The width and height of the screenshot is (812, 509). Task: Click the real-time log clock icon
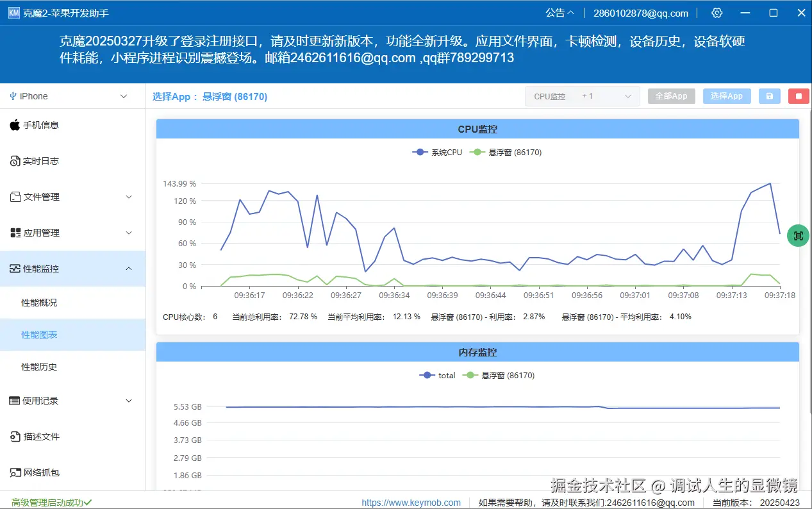point(15,161)
